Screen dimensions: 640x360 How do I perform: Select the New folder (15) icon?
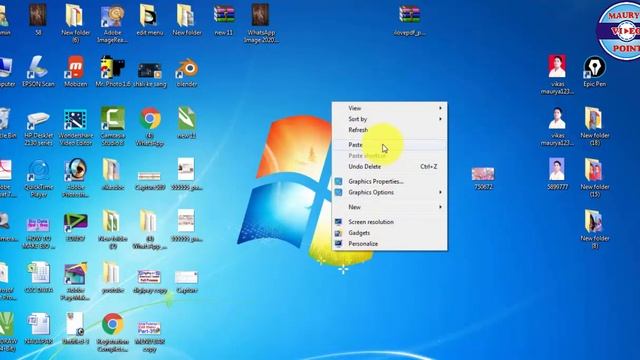tap(595, 178)
